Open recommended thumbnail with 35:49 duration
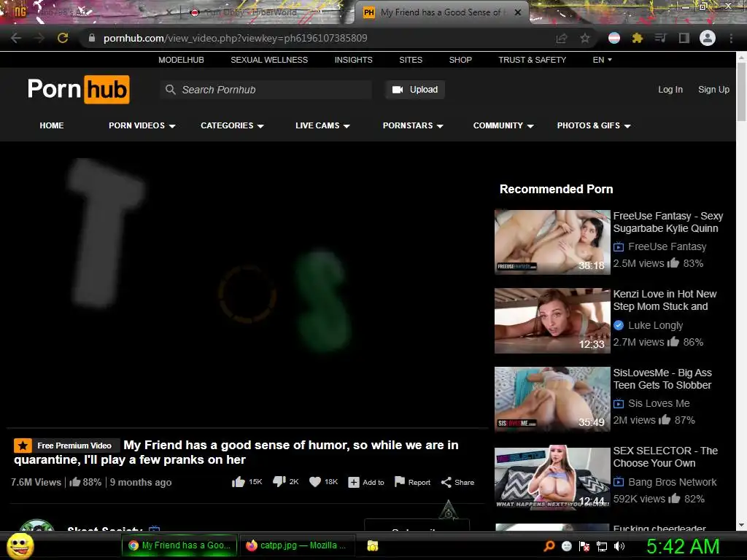The image size is (747, 560). click(552, 399)
